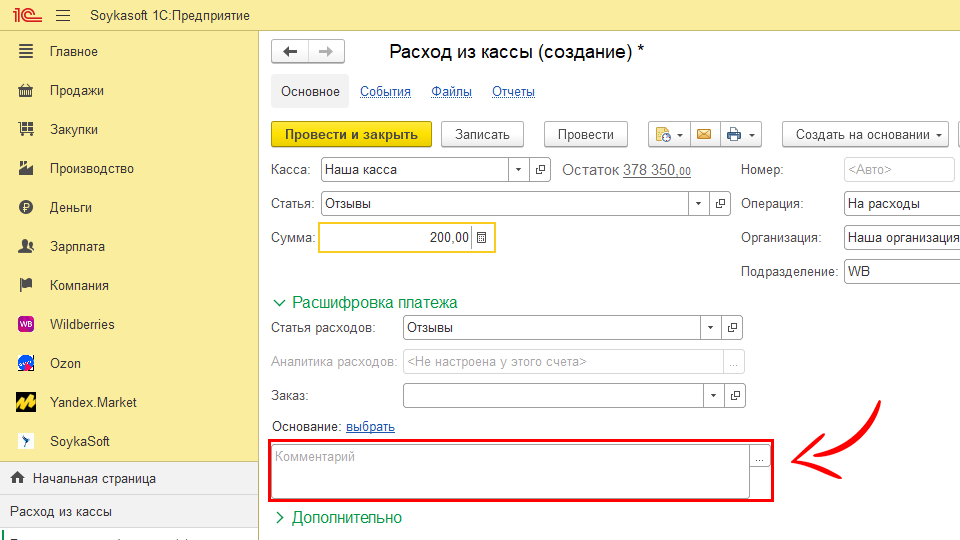Screen dimensions: 960x540
Task: Open the hamburger menu in title bar
Action: tap(63, 16)
